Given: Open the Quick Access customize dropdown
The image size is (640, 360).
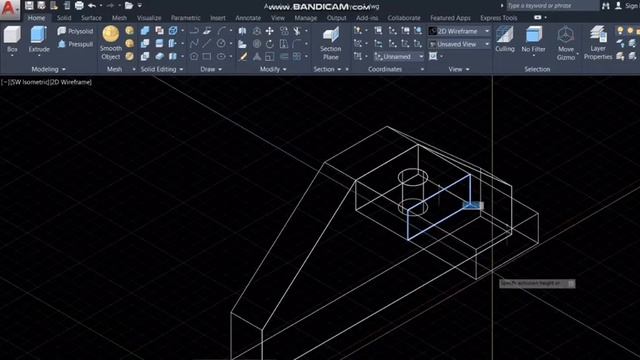Looking at the screenshot, I should 140,5.
